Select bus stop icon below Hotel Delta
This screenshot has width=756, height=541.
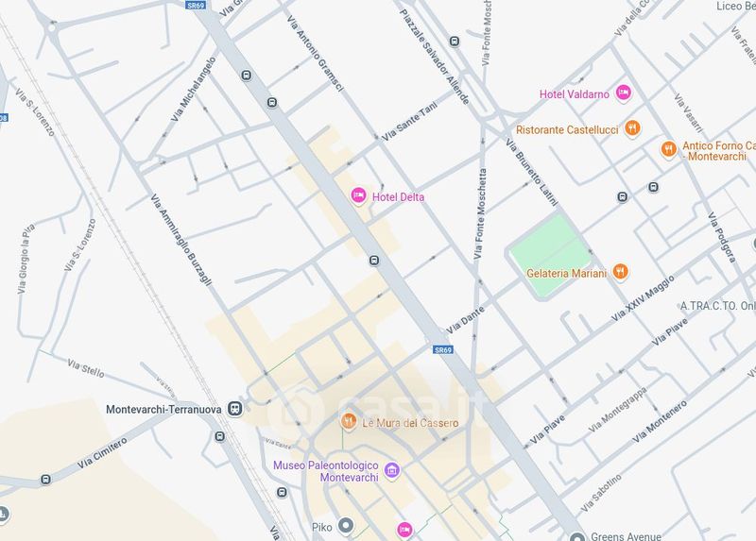(x=374, y=261)
